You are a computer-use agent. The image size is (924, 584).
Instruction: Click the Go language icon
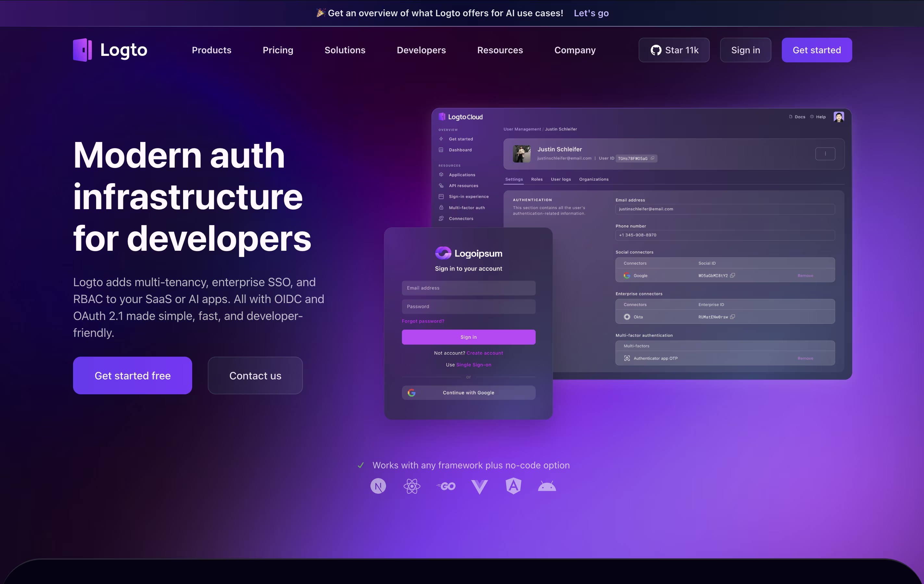point(446,487)
